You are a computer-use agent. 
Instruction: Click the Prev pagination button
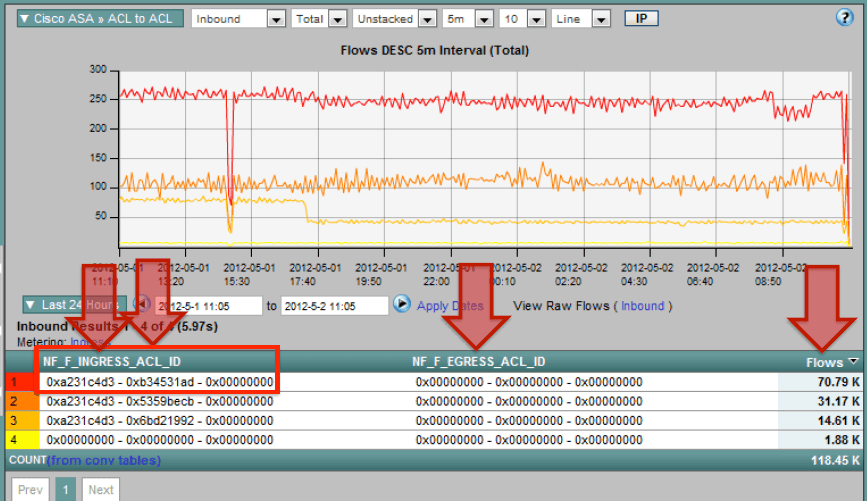pos(30,489)
